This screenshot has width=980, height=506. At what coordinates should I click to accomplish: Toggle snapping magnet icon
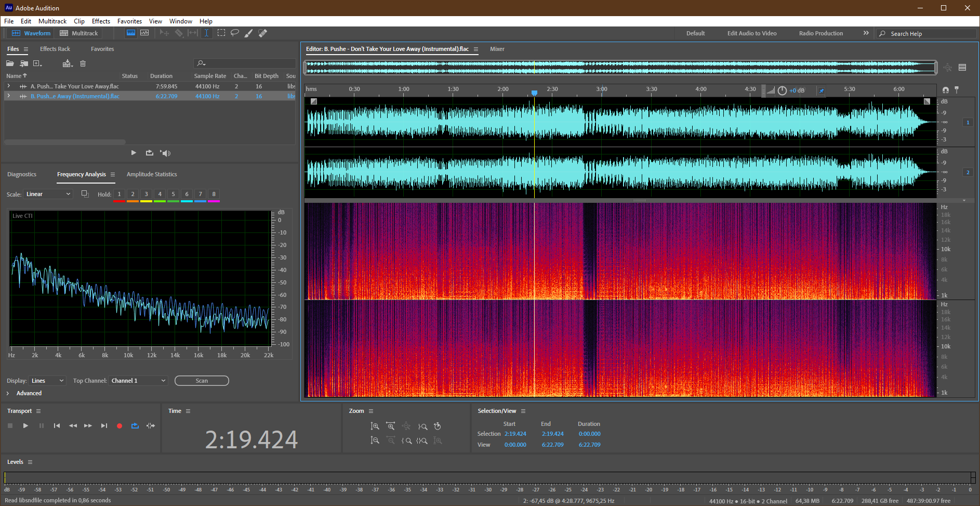coord(946,90)
